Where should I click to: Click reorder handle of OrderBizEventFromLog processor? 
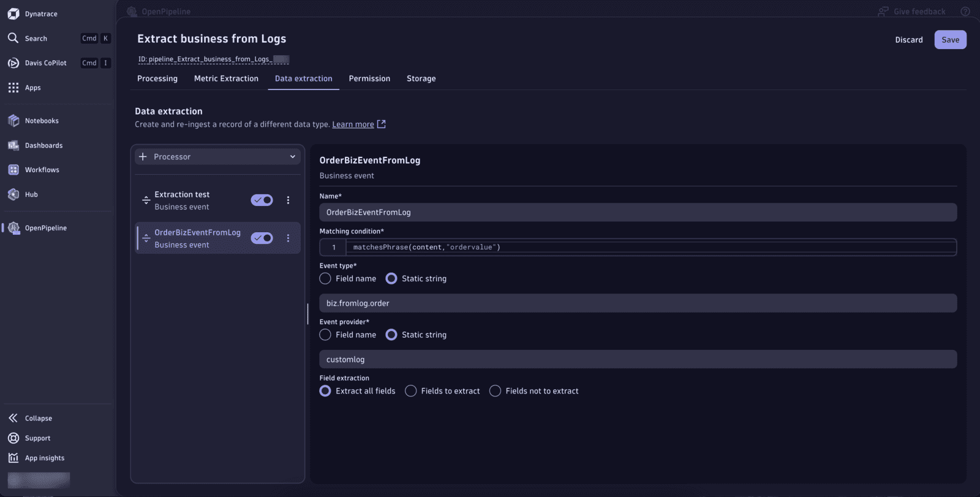146,238
